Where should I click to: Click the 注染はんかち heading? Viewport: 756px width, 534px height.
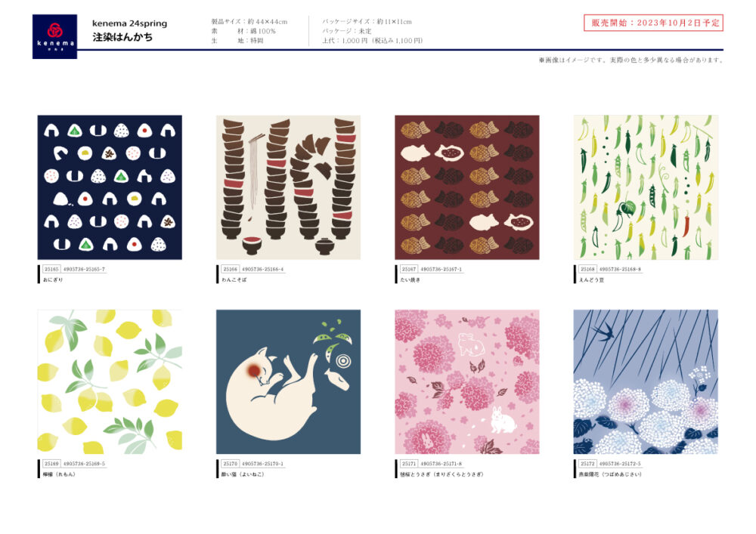coord(122,37)
